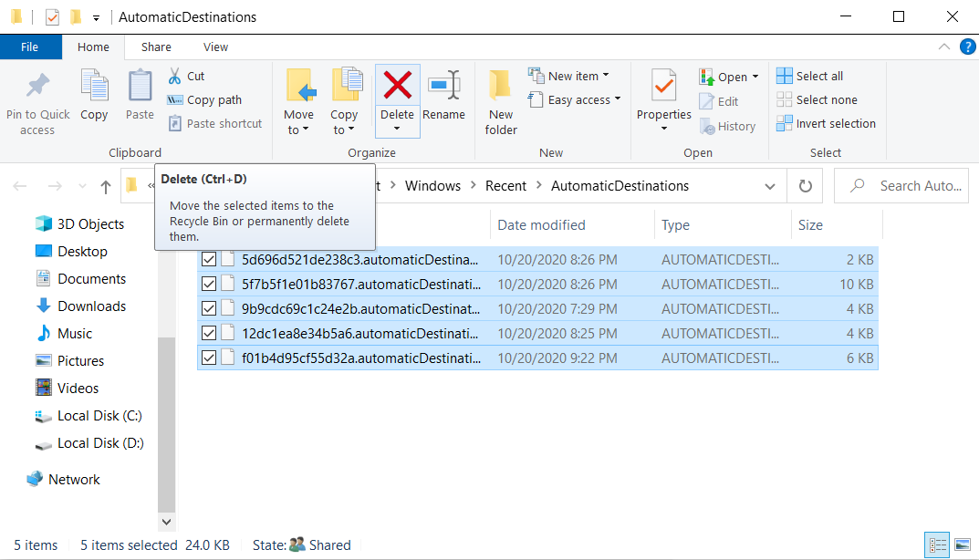Click the Rename icon in ribbon
This screenshot has width=979, height=560.
[443, 86]
